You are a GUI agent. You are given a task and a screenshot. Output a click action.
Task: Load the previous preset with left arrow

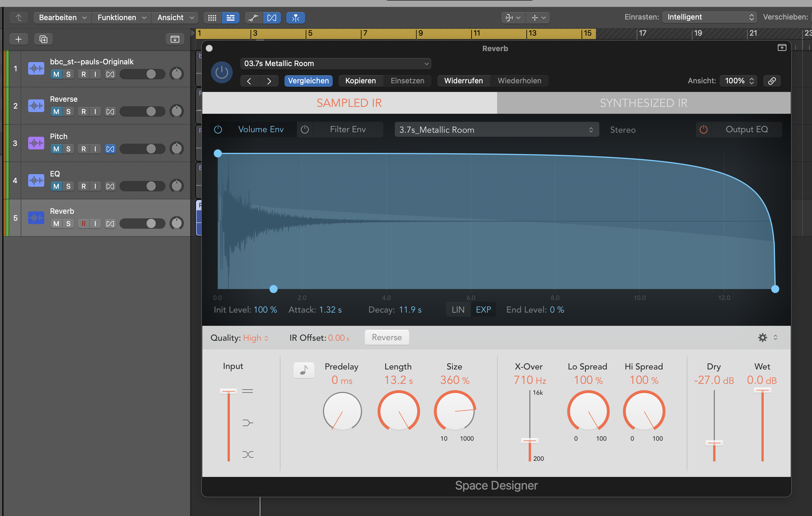pos(249,81)
